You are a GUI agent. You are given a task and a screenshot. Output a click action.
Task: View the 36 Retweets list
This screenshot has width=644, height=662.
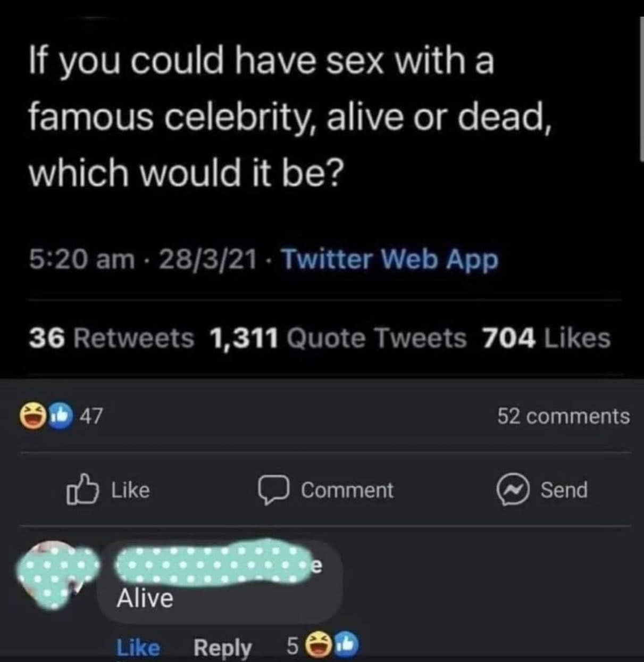tap(111, 338)
